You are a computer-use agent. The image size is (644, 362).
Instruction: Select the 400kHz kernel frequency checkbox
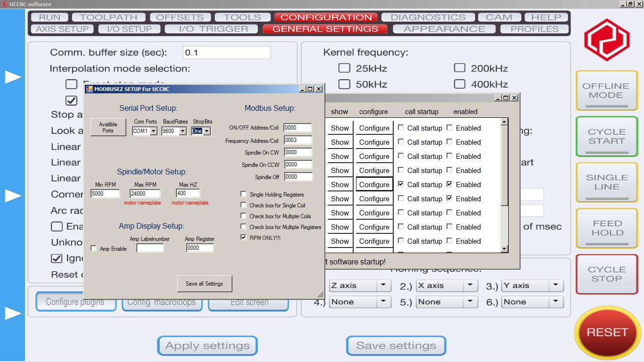[x=459, y=84]
